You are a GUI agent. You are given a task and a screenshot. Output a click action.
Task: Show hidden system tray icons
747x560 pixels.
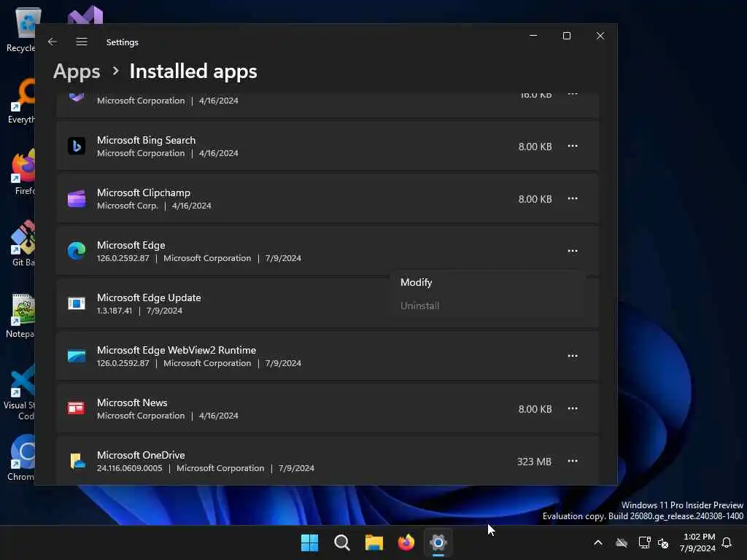click(x=598, y=542)
